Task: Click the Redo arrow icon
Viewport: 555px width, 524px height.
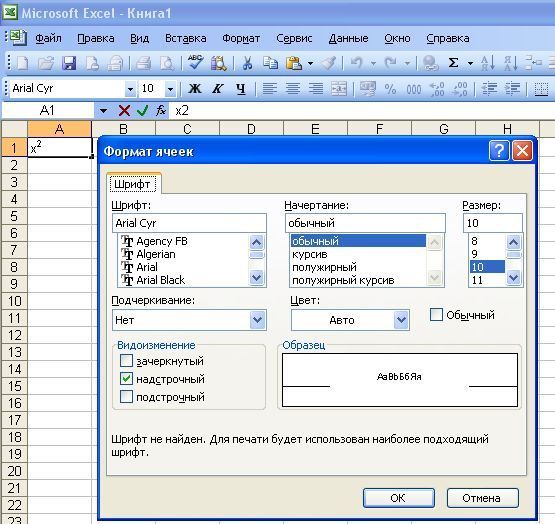Action: (391, 63)
